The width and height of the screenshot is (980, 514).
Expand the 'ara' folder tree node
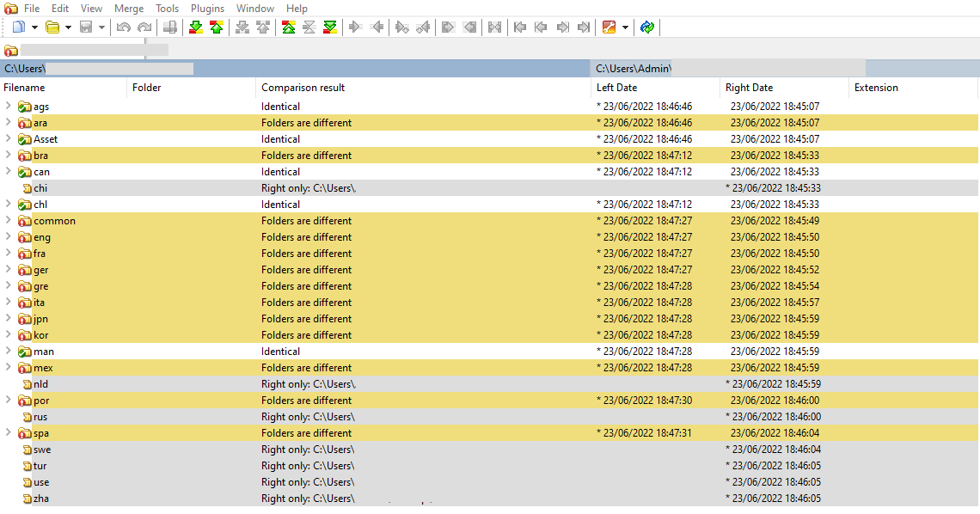(8, 123)
